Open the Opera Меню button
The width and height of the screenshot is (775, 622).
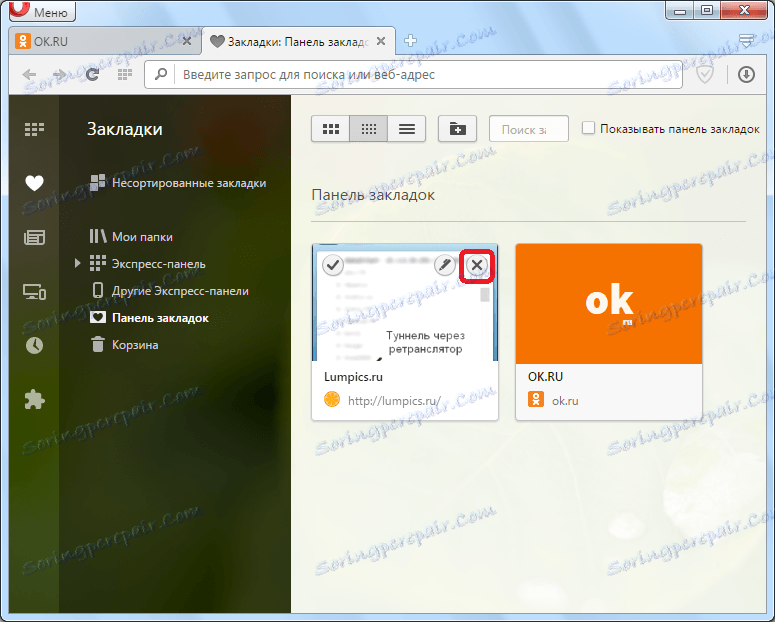[x=42, y=11]
